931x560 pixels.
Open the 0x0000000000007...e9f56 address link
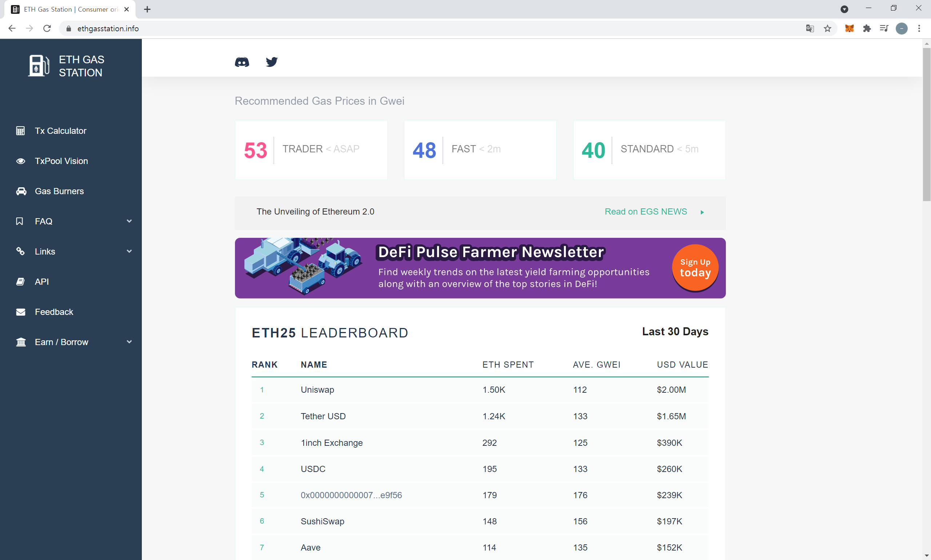tap(351, 495)
